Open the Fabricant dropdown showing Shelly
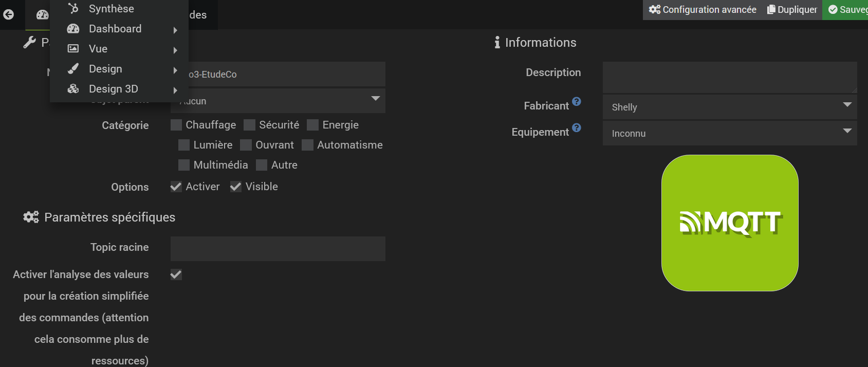 pos(730,107)
